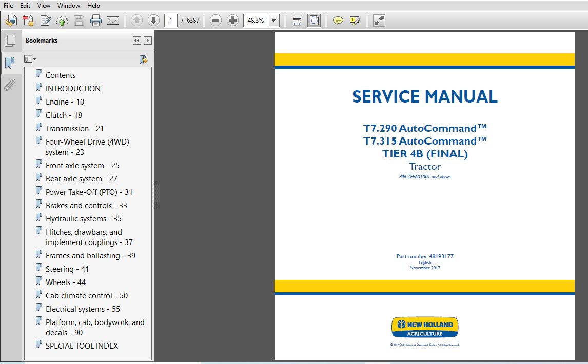Image resolution: width=588 pixels, height=364 pixels.
Task: Click the Part number 48193177 text
Action: [425, 256]
